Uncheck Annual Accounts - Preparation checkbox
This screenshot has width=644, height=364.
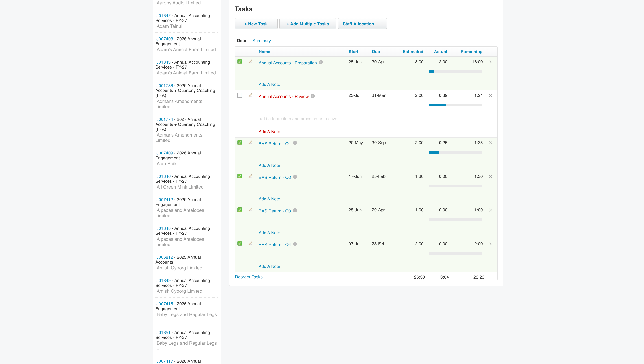tap(240, 61)
